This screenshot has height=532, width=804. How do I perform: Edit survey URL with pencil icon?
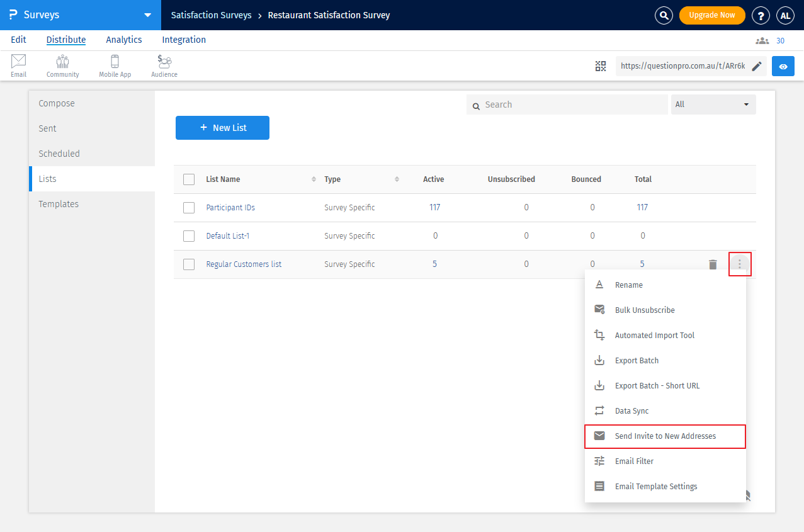pyautogui.click(x=757, y=66)
